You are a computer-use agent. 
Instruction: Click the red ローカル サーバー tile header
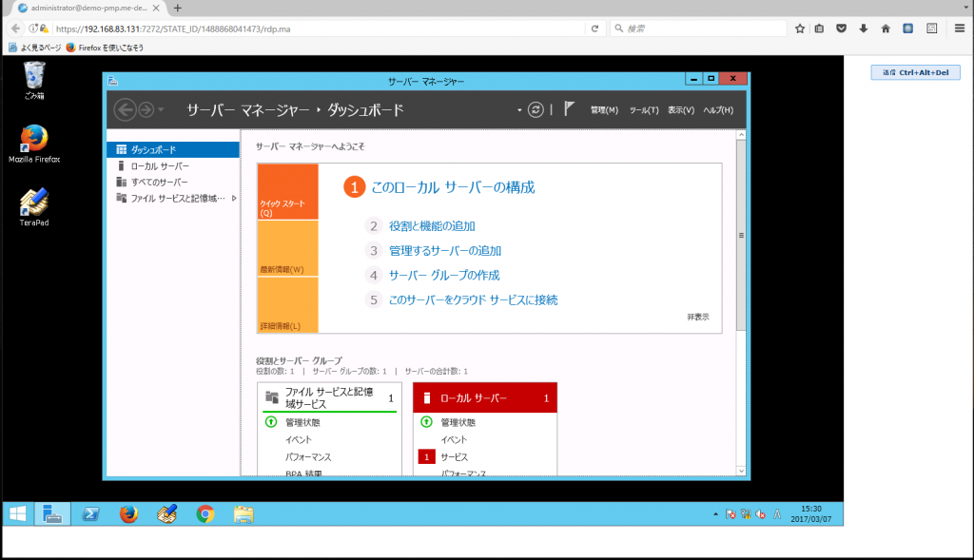(484, 398)
